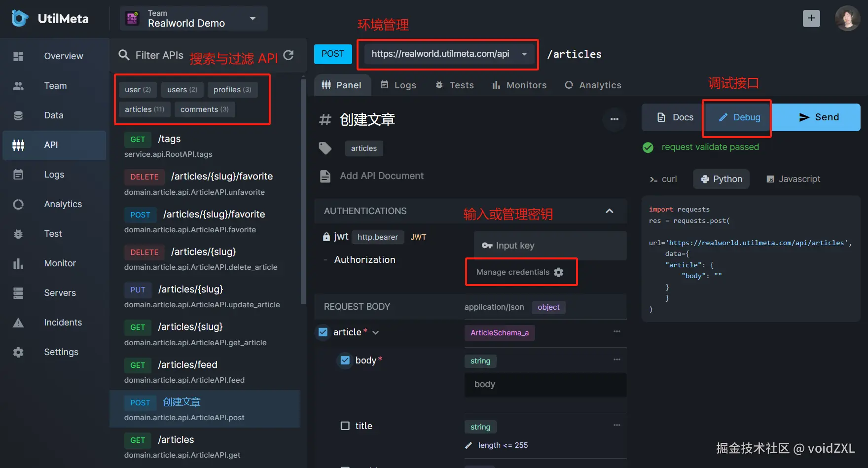
Task: Open the Servers sidebar section
Action: [x=54, y=293]
